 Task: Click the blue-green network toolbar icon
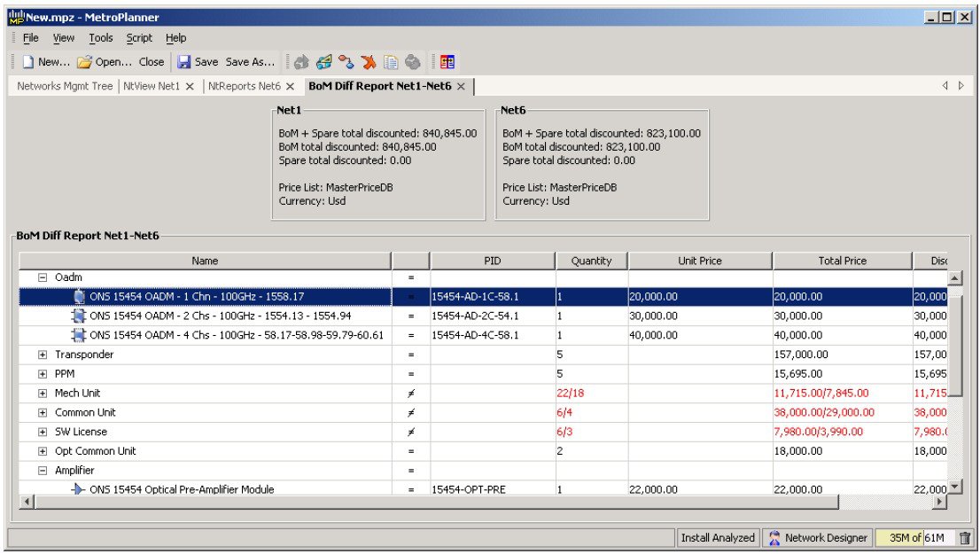coord(323,62)
